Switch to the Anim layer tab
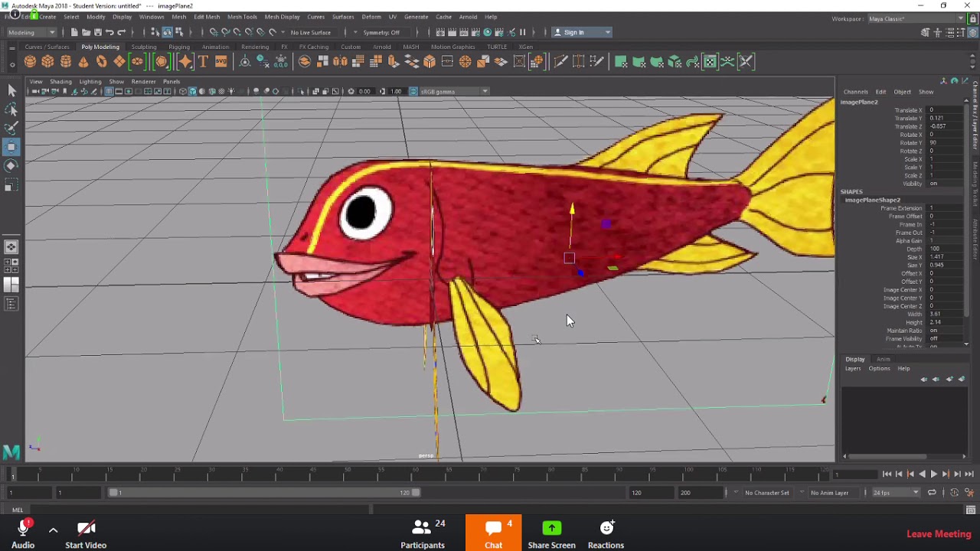Image resolution: width=980 pixels, height=551 pixels. [883, 359]
